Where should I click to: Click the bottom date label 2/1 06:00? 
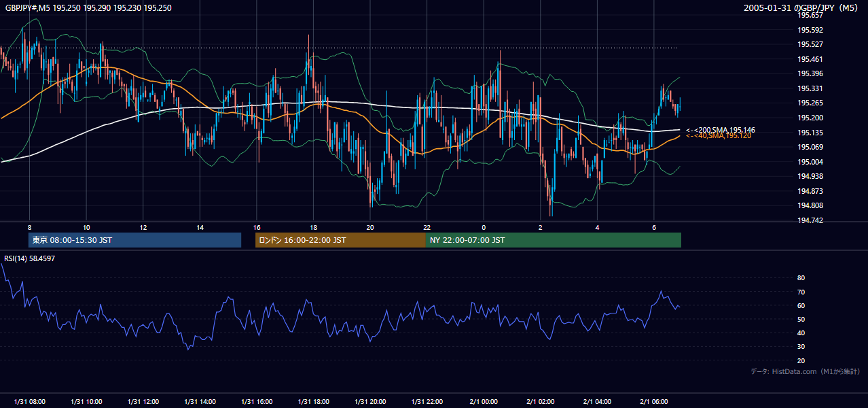click(654, 402)
